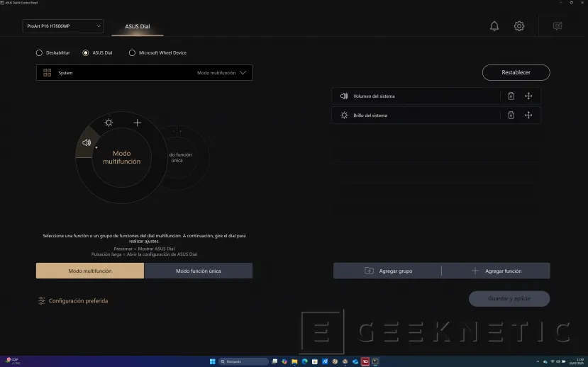Select the Deshabilitar radio button
The width and height of the screenshot is (588, 367).
[39, 53]
